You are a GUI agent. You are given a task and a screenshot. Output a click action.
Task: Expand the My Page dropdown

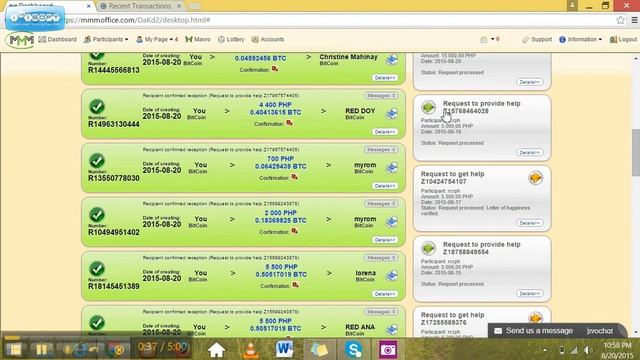point(157,40)
